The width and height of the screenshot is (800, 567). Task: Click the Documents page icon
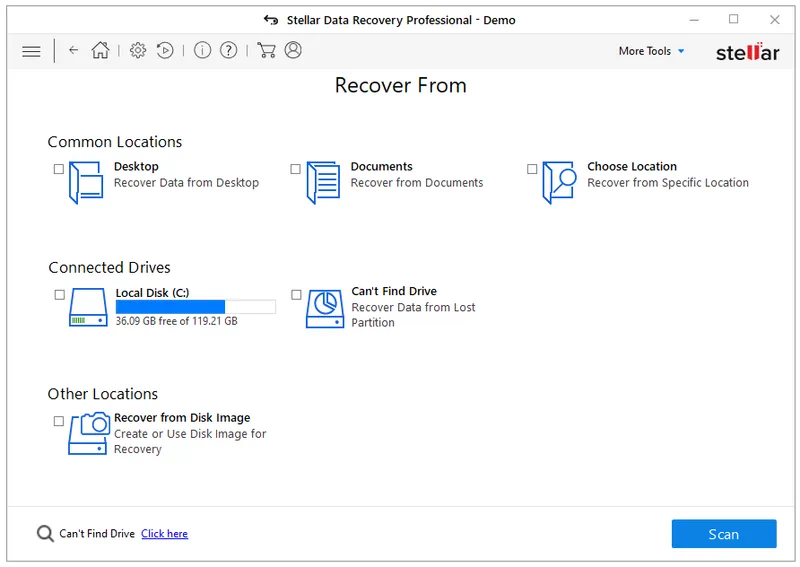pos(323,183)
